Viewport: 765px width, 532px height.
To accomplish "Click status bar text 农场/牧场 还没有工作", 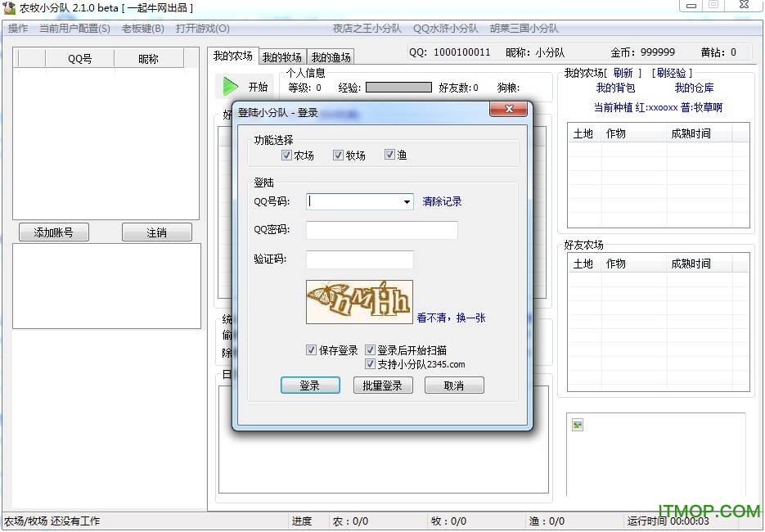I will click(52, 521).
